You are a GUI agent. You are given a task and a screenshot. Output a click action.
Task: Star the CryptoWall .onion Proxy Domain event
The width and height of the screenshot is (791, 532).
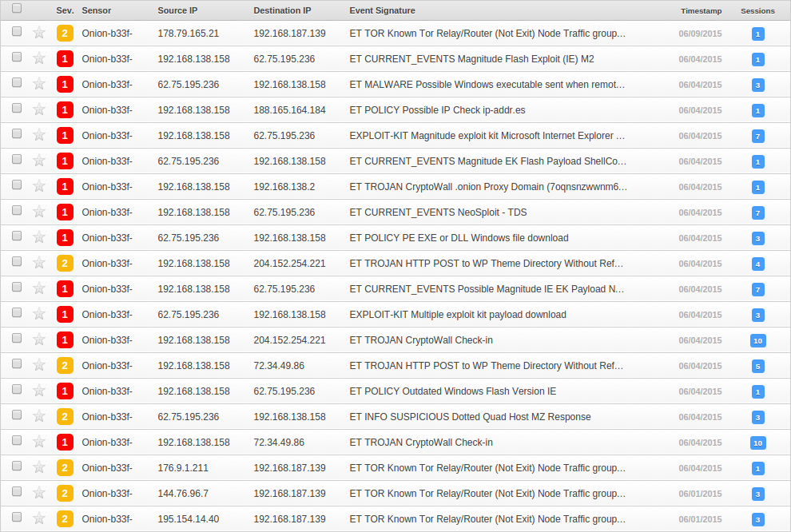(x=39, y=186)
